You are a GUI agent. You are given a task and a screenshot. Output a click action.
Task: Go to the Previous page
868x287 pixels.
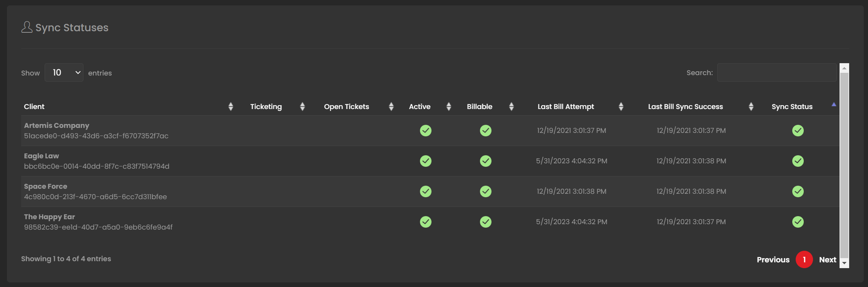773,260
